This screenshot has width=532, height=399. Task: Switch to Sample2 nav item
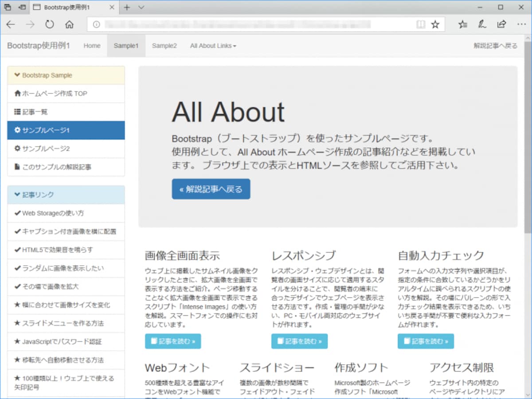(x=164, y=46)
